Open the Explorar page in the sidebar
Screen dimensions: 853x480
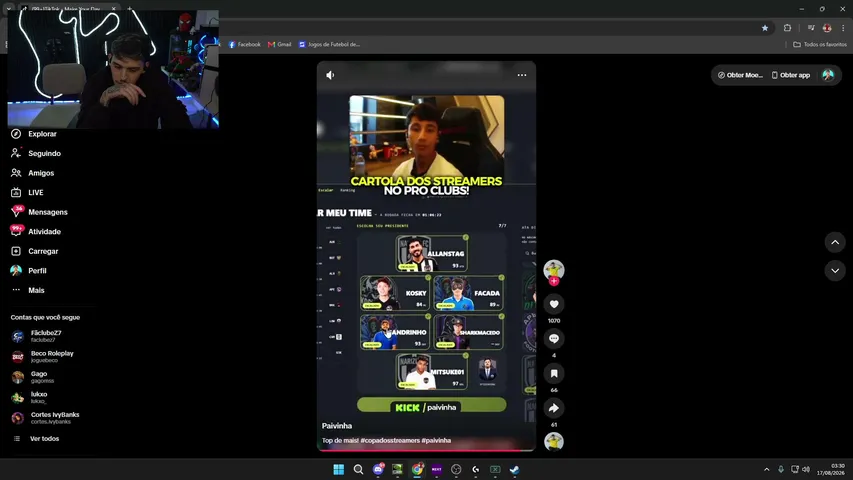point(34,134)
